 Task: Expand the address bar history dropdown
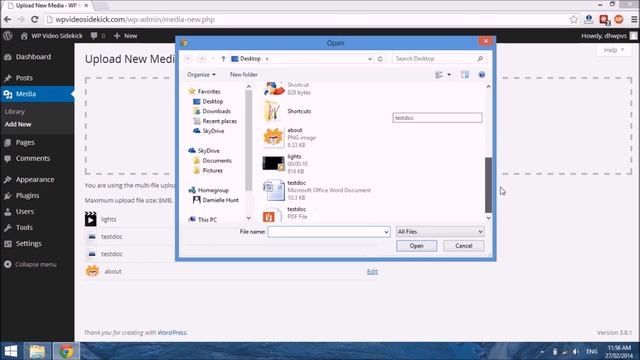coord(369,59)
